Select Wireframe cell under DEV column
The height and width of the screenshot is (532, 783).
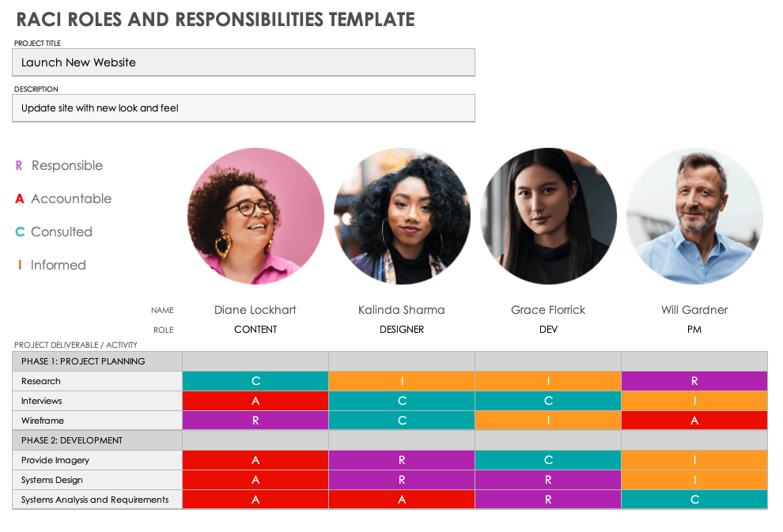tap(548, 421)
